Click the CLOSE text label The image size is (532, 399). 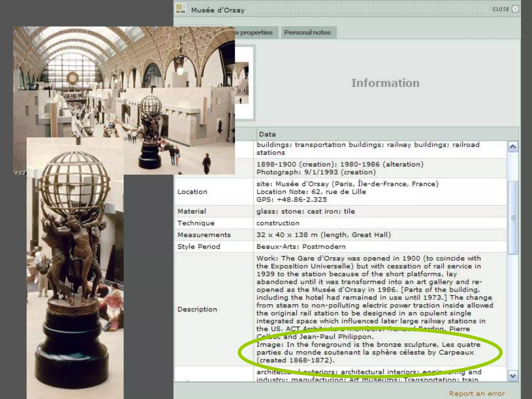(501, 9)
